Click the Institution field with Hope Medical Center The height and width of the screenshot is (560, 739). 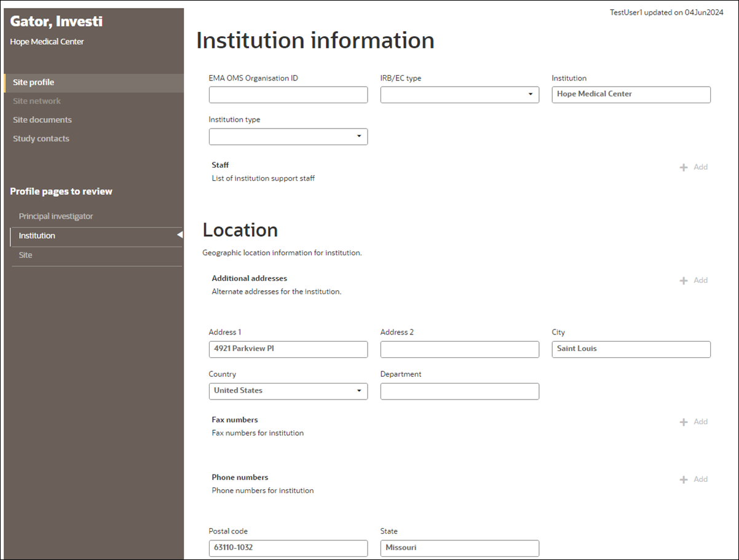(x=631, y=95)
